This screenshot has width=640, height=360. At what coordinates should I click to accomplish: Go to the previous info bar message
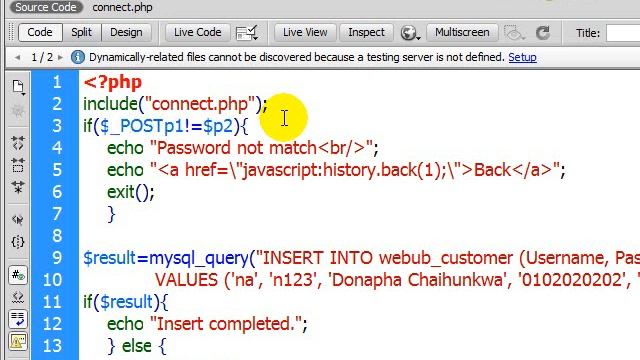[x=17, y=58]
